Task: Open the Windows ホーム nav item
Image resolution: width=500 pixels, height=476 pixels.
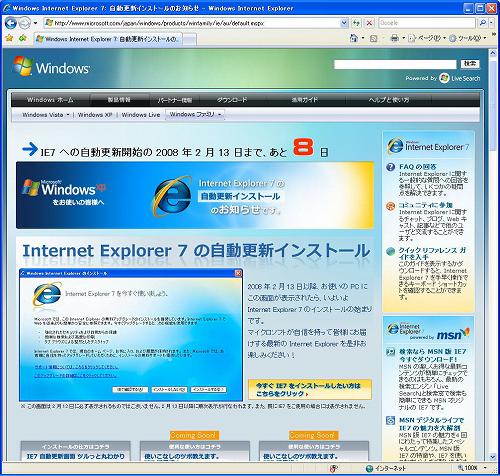Action: (x=50, y=100)
